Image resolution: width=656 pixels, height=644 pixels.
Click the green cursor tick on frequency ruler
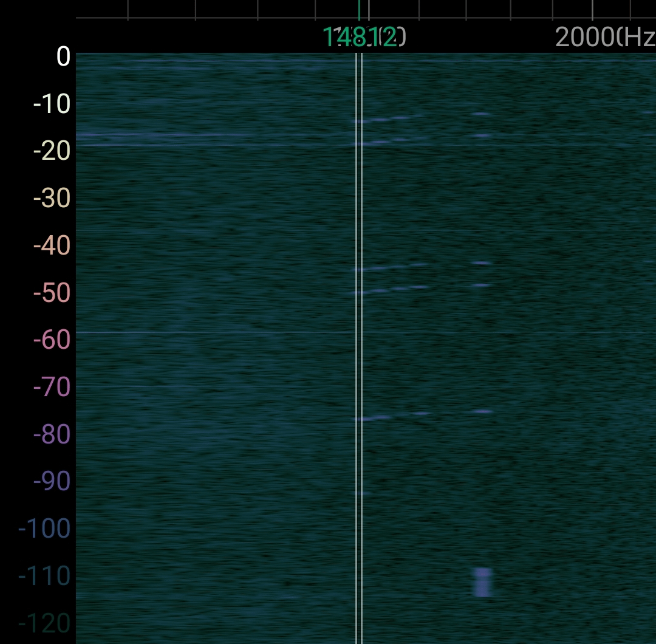click(359, 10)
